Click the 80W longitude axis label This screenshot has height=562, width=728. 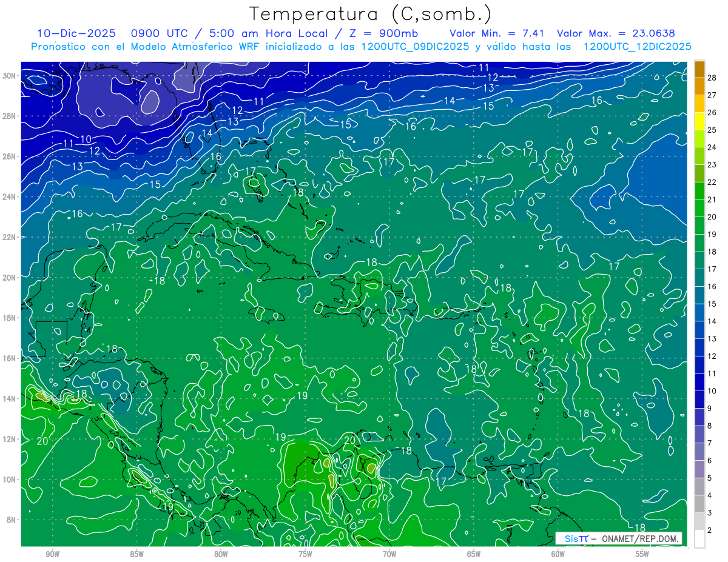point(221,555)
